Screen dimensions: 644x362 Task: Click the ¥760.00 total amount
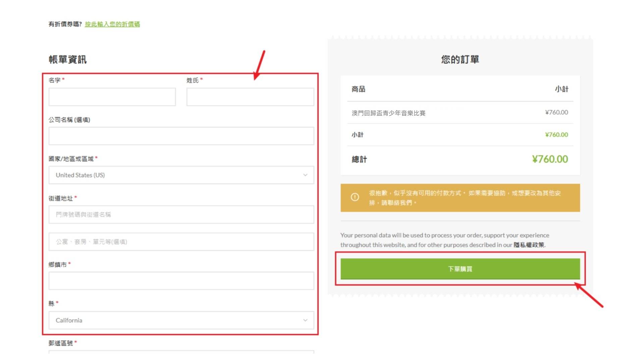pos(550,159)
